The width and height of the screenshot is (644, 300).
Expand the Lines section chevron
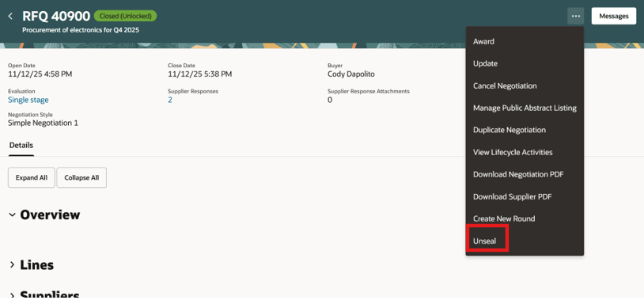pos(13,265)
